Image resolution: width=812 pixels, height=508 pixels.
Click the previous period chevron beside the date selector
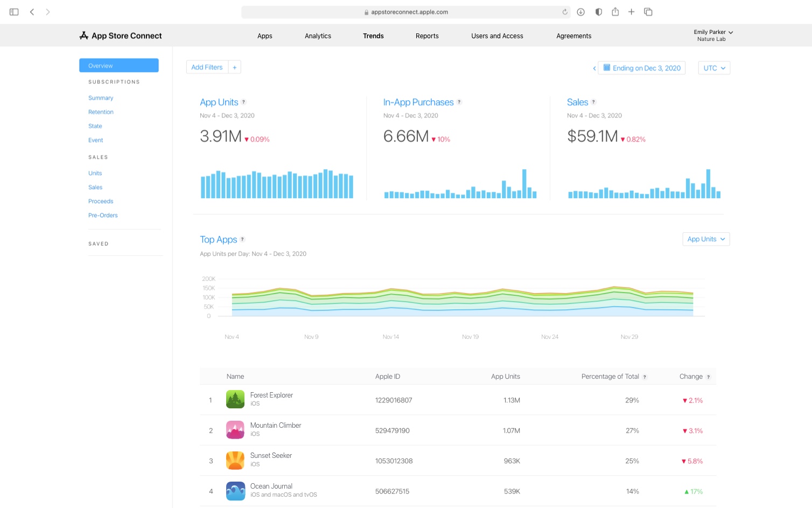(594, 68)
